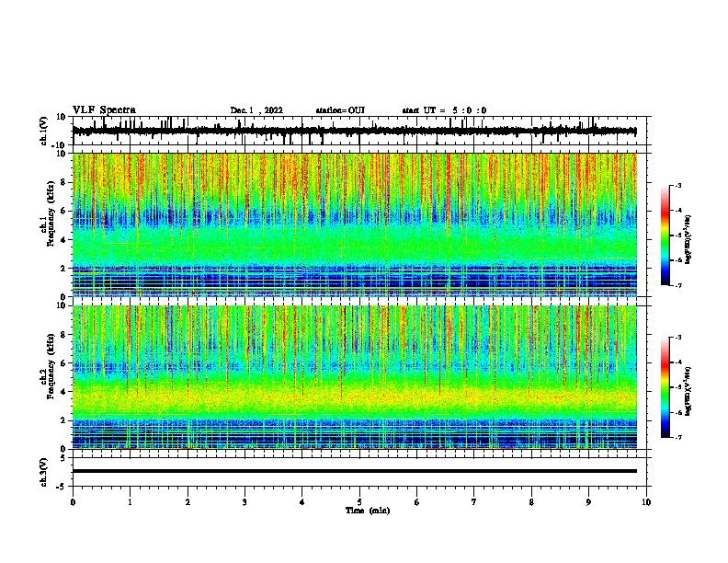Click the "ch.1(V)" waveform axis label

(43, 131)
